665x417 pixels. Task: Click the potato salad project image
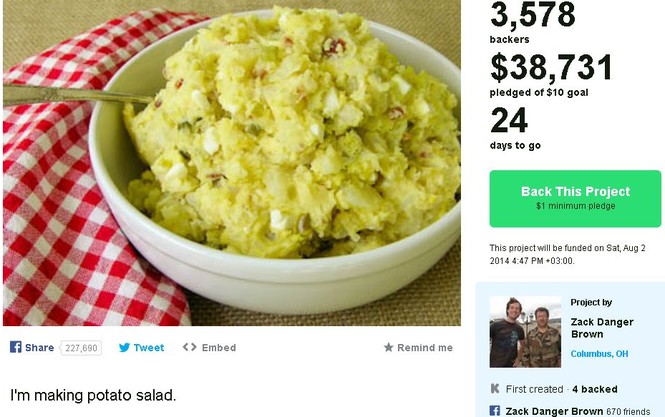[x=232, y=163]
